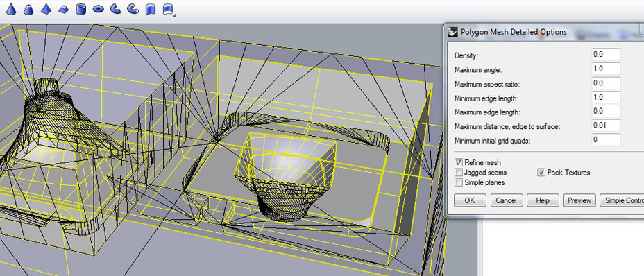
Task: Click the 'Maximum aspect ratio:' label
Action: (487, 84)
